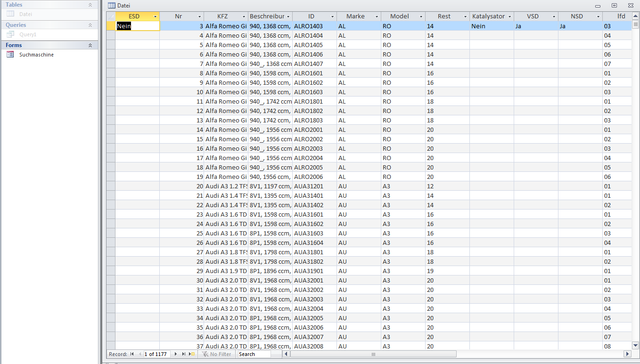Click the ID cell AUA31901

point(314,271)
